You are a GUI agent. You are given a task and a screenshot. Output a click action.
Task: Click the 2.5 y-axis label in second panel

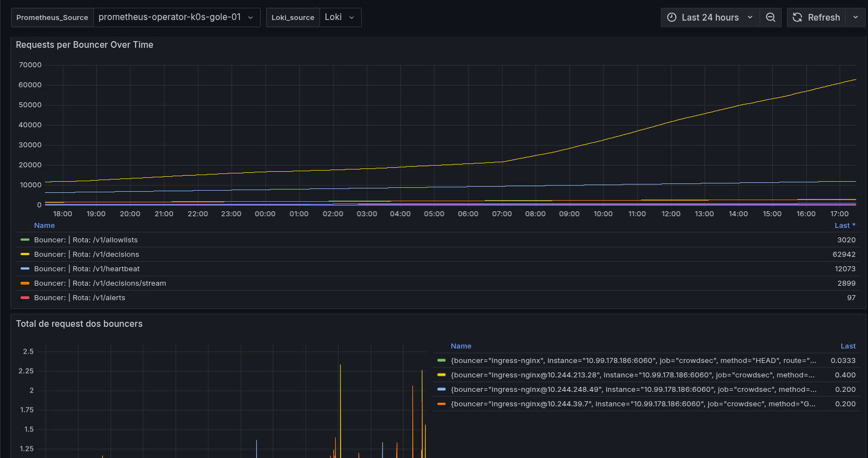point(28,352)
